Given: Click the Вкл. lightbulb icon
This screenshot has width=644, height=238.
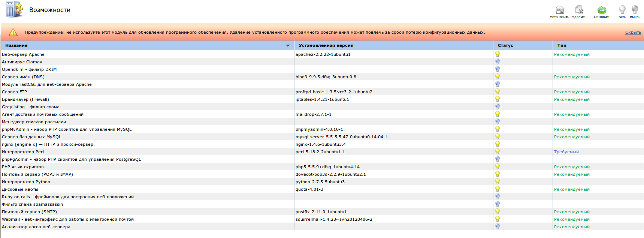Looking at the screenshot, I should (x=622, y=10).
